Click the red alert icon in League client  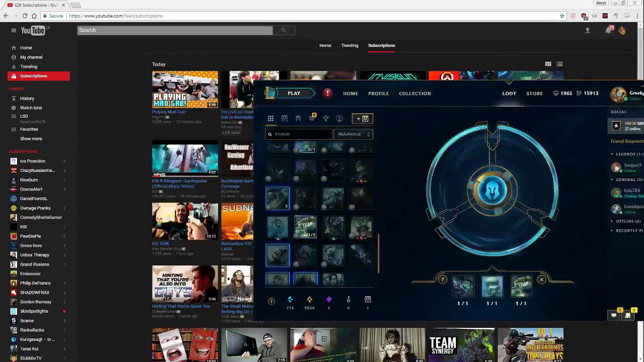tap(328, 94)
